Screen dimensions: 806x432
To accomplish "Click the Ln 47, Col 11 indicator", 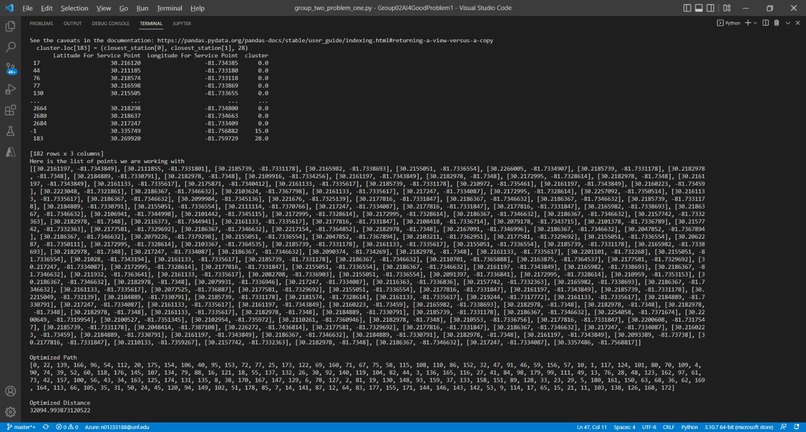I will click(x=592, y=427).
